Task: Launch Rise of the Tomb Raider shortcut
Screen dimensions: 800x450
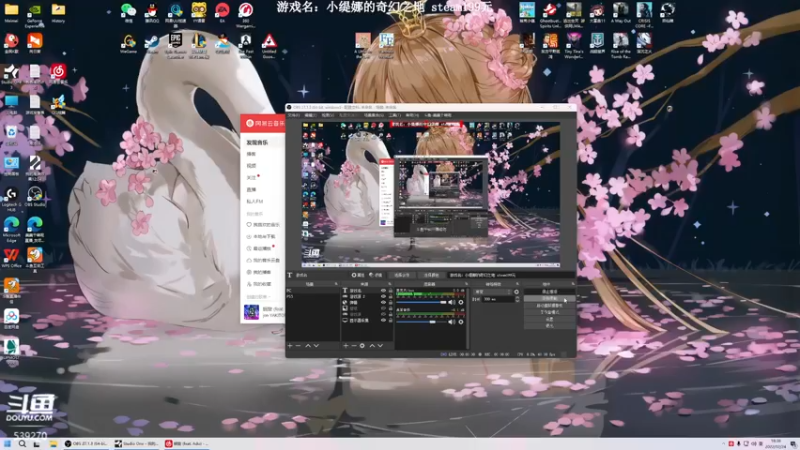Action: pyautogui.click(x=620, y=45)
